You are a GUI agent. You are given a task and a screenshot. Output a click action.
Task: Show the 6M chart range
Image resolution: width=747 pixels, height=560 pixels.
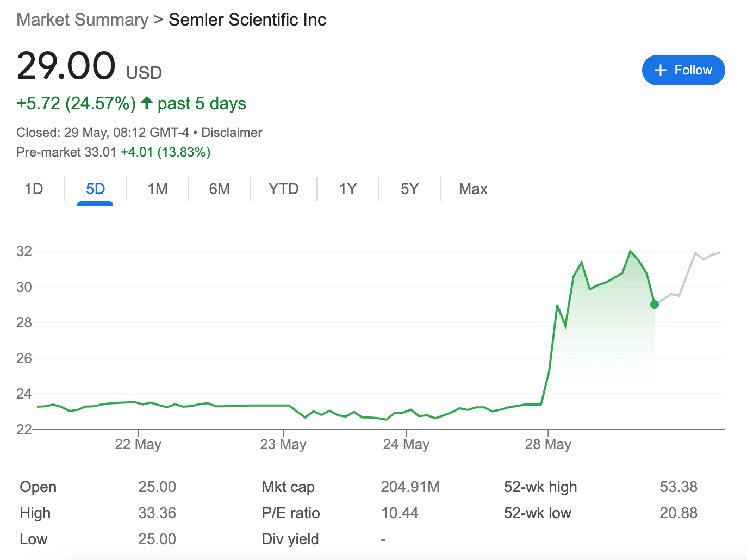220,189
